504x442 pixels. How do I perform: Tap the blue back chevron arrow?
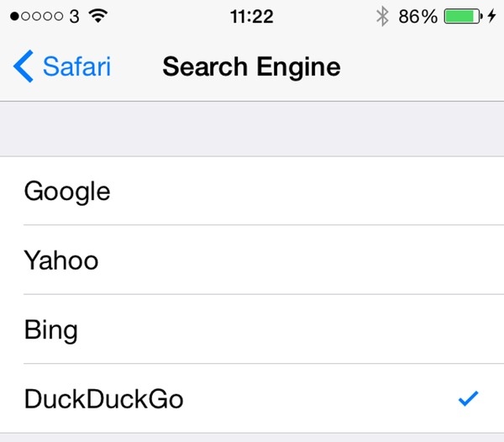(x=24, y=66)
